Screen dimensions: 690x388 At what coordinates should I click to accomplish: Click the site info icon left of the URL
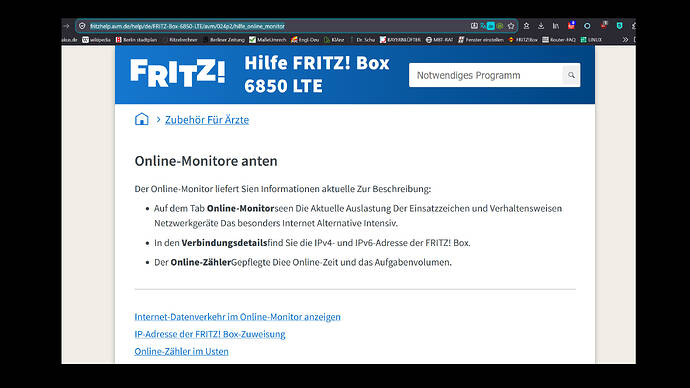82,26
